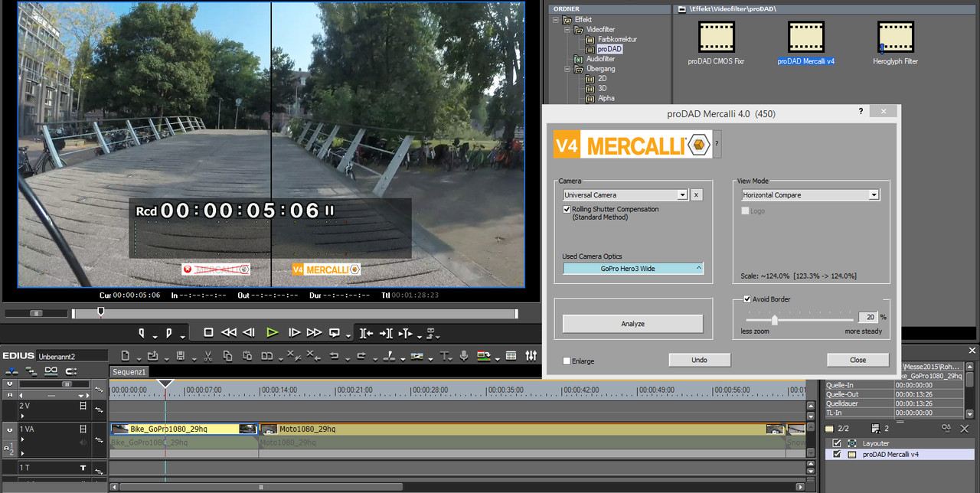Select the Audiofilter tree item
The height and width of the screenshot is (493, 980).
click(600, 59)
